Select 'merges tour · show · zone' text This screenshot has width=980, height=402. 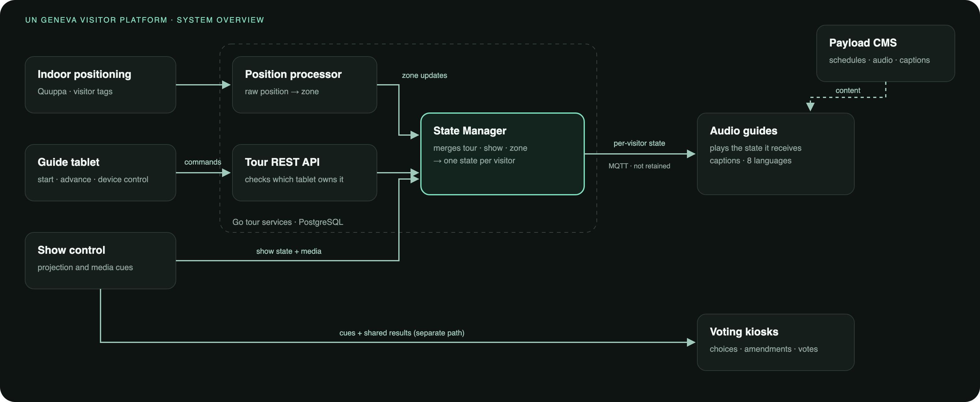[x=480, y=148]
